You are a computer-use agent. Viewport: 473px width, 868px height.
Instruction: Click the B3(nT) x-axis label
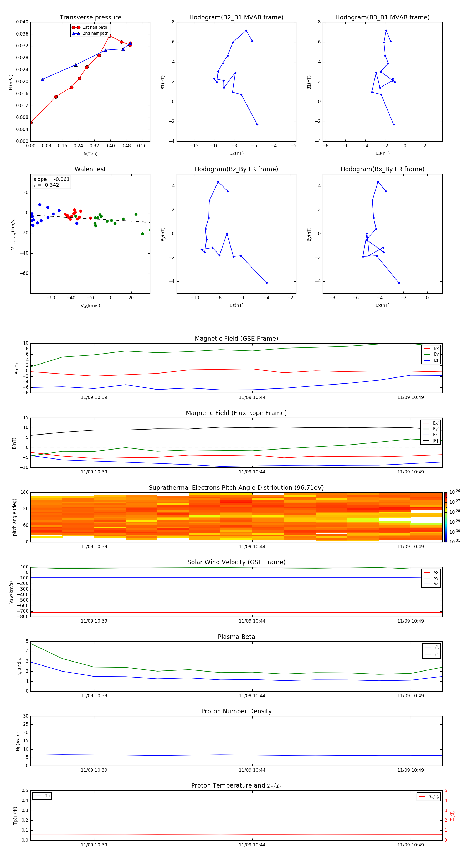coord(382,153)
